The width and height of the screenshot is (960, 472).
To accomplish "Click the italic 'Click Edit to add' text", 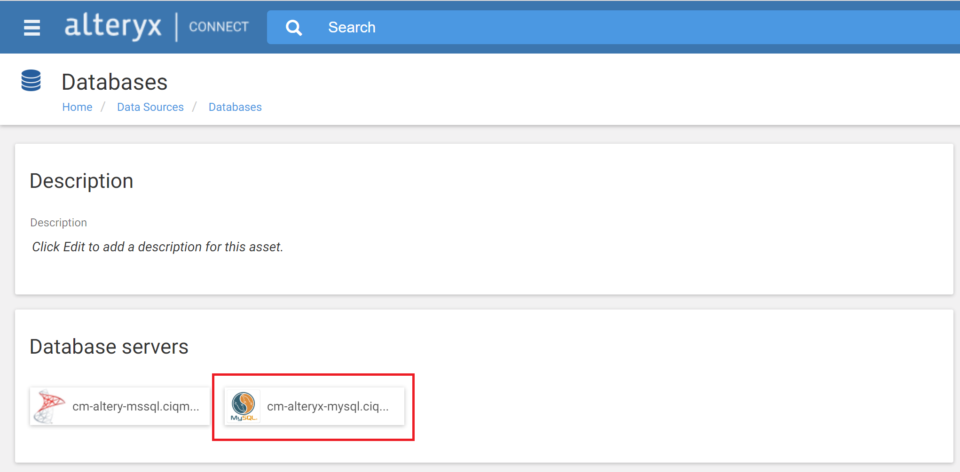I will 157,247.
